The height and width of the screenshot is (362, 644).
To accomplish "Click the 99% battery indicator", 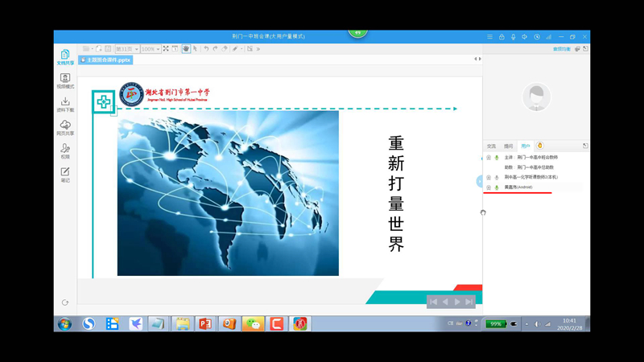I will 496,324.
